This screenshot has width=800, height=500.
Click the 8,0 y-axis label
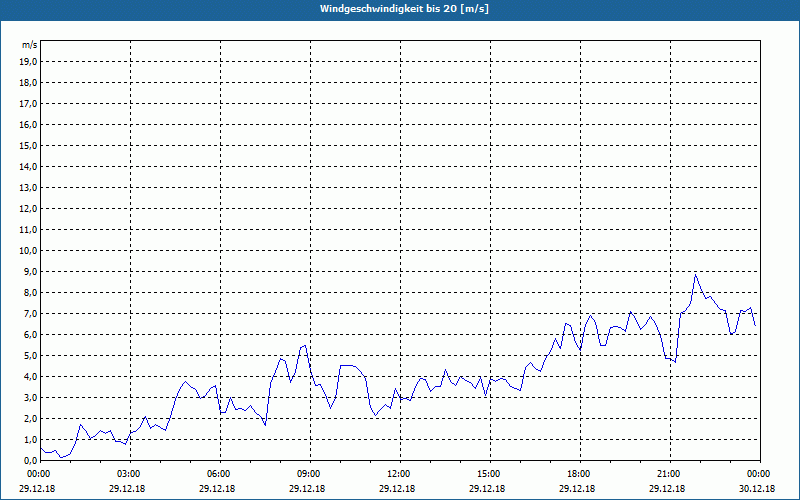(x=30, y=293)
